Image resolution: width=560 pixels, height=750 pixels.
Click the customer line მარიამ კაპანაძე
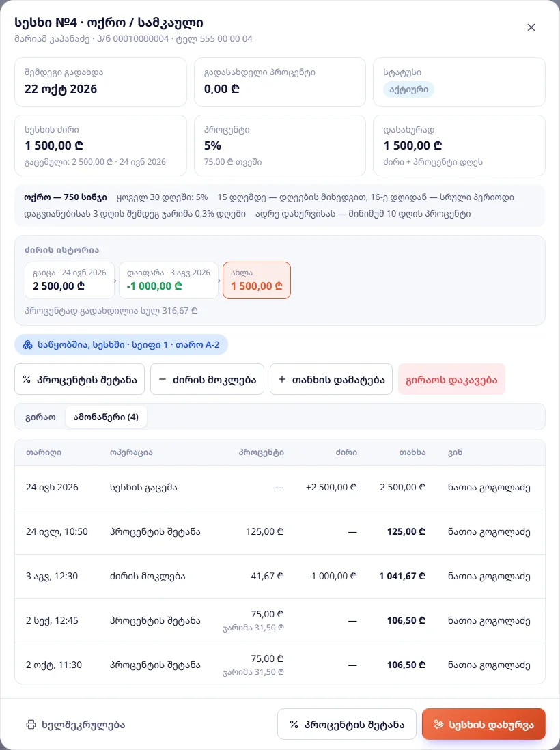point(133,39)
